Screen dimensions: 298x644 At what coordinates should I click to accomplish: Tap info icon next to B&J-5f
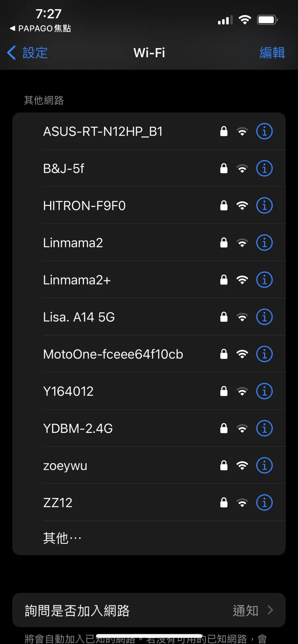tap(264, 169)
